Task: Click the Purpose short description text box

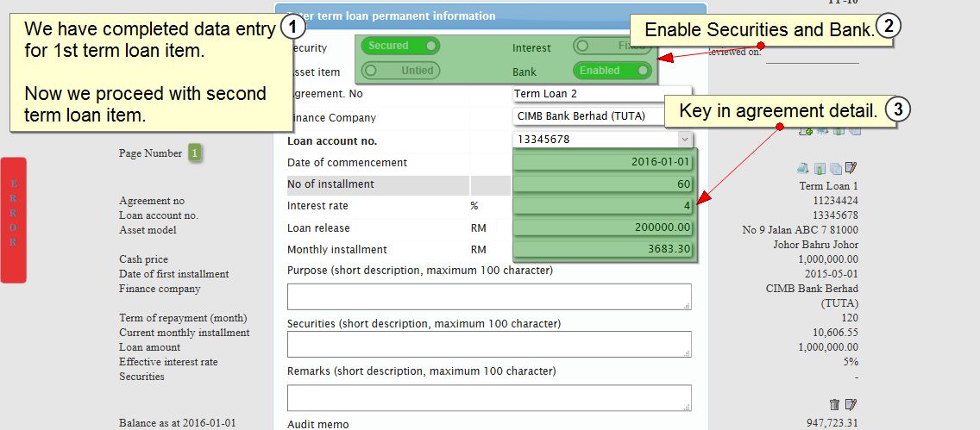Action: [x=488, y=296]
